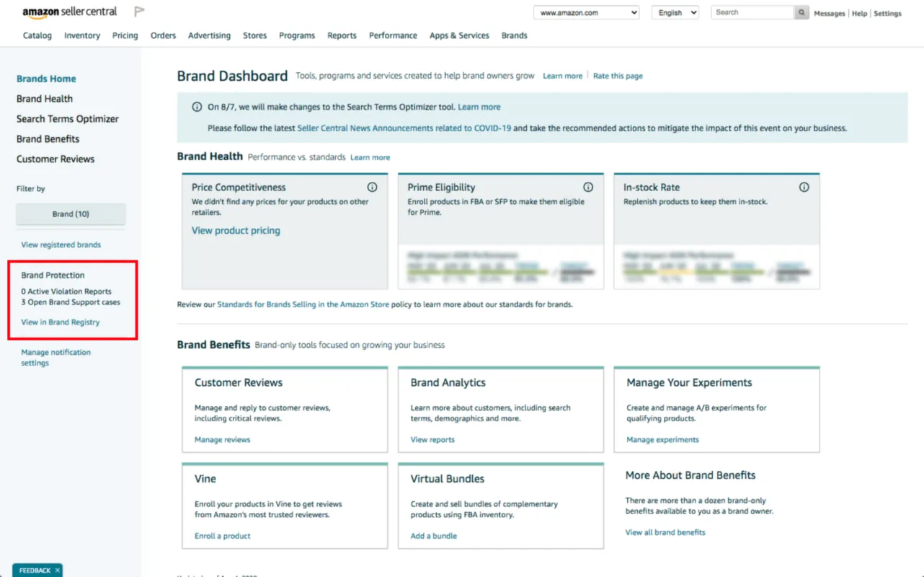Click Learn more about Search Terms Optimizer changes
924x577 pixels.
pyautogui.click(x=479, y=107)
